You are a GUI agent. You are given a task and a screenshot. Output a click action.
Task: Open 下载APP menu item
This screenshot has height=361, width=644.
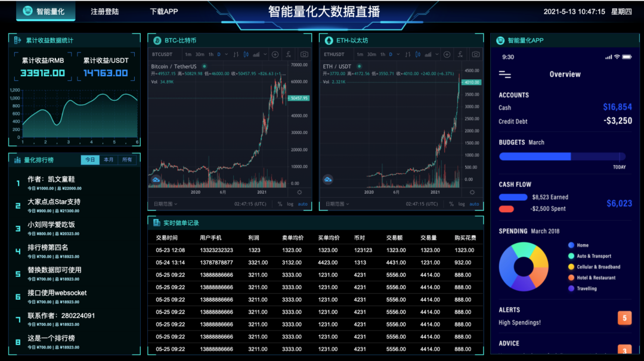[x=164, y=11]
